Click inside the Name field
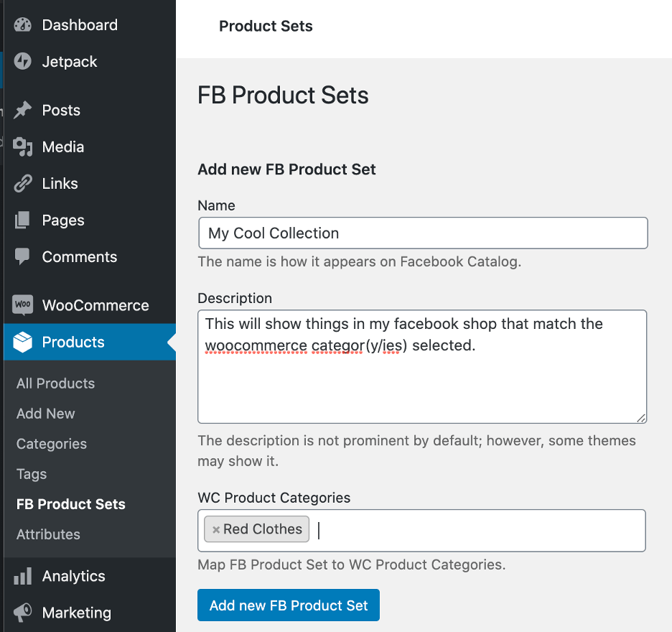The width and height of the screenshot is (672, 632). (x=422, y=233)
